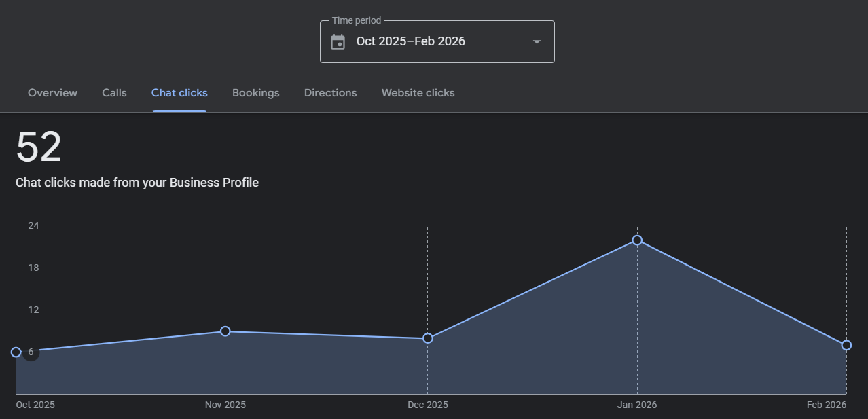The height and width of the screenshot is (419, 868).
Task: Click the Jan 2026 x-axis label
Action: coord(637,405)
